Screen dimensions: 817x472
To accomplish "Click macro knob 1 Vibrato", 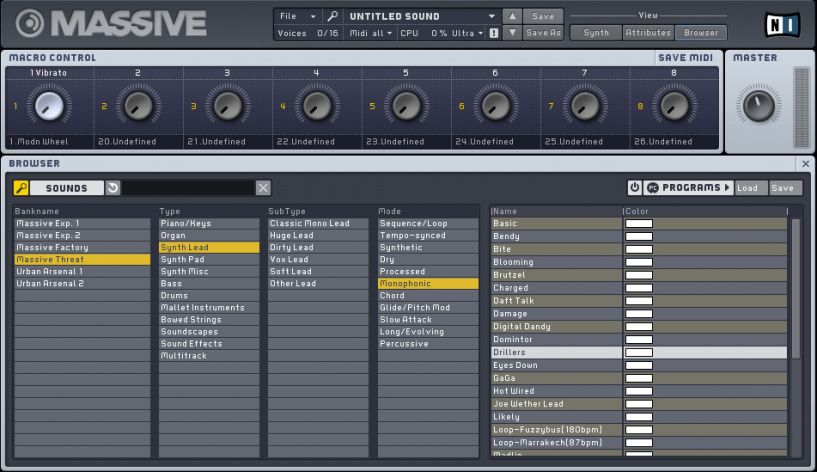I will coord(49,106).
